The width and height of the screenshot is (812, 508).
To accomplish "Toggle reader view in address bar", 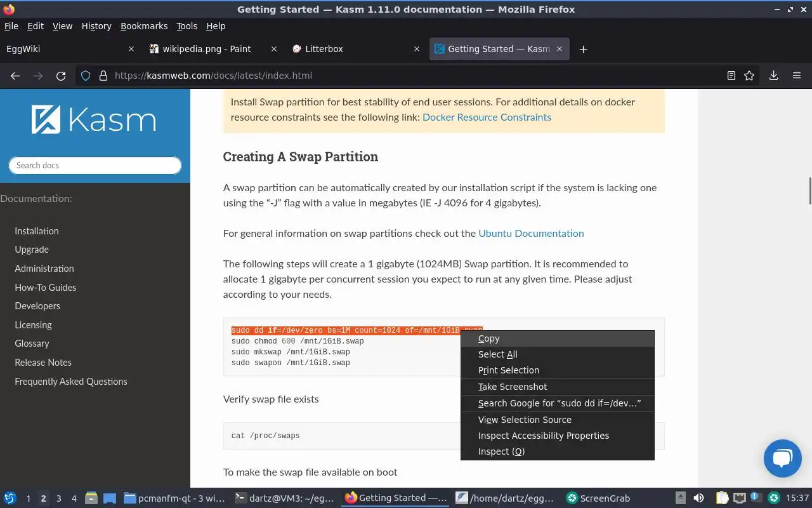I will tap(731, 76).
